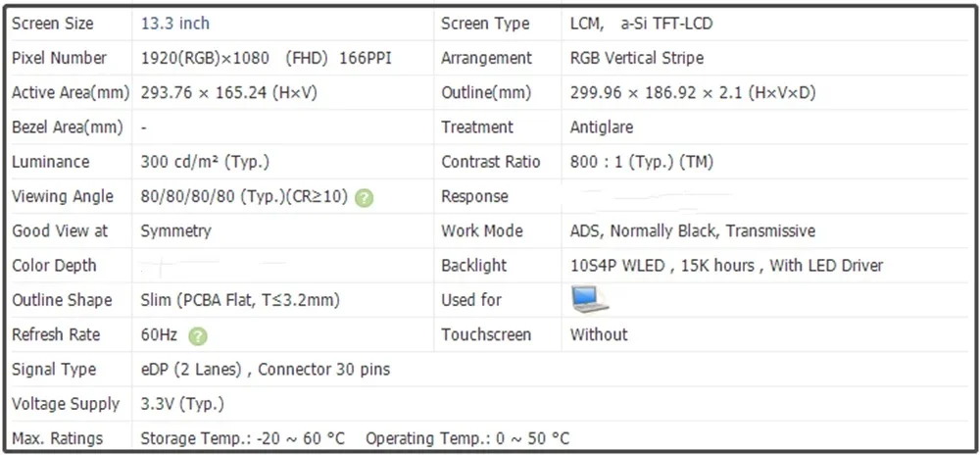Click the Luminance 300 cd/m² value
The image size is (980, 455).
click(x=205, y=163)
